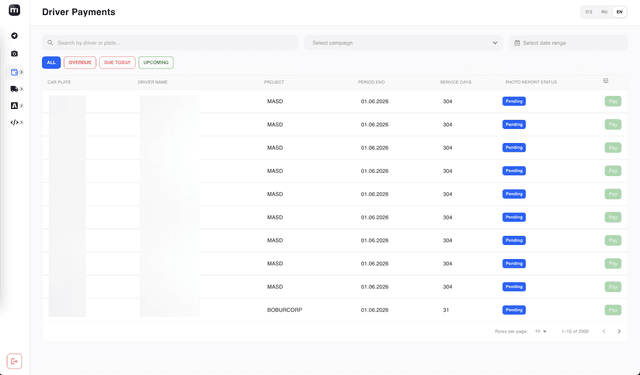Click the BOBURCORP project cell

point(284,310)
